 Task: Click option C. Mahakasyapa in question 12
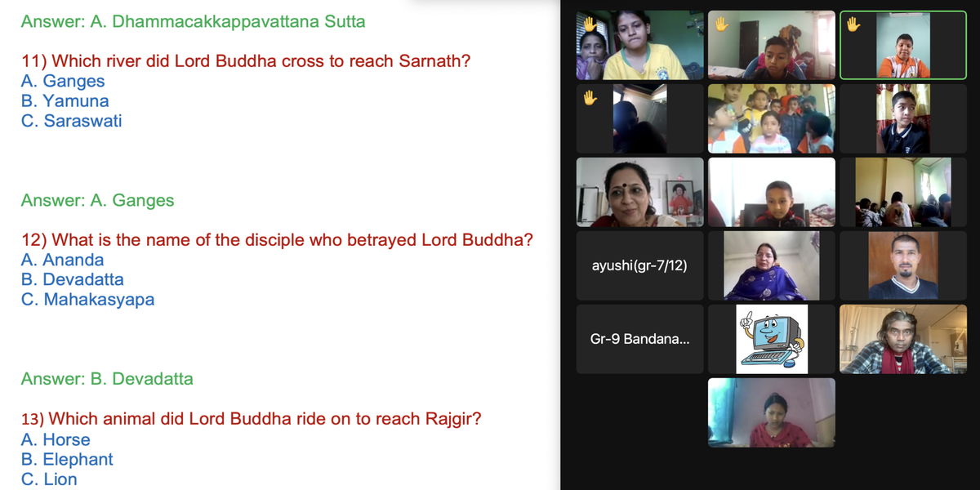point(87,300)
